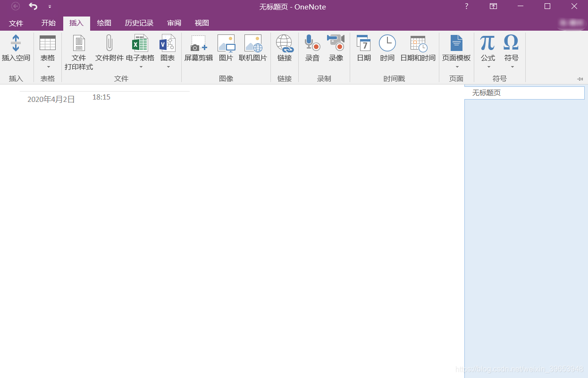Switch to the Home (开始) tab
Viewport: 588px width, 378px height.
(48, 23)
